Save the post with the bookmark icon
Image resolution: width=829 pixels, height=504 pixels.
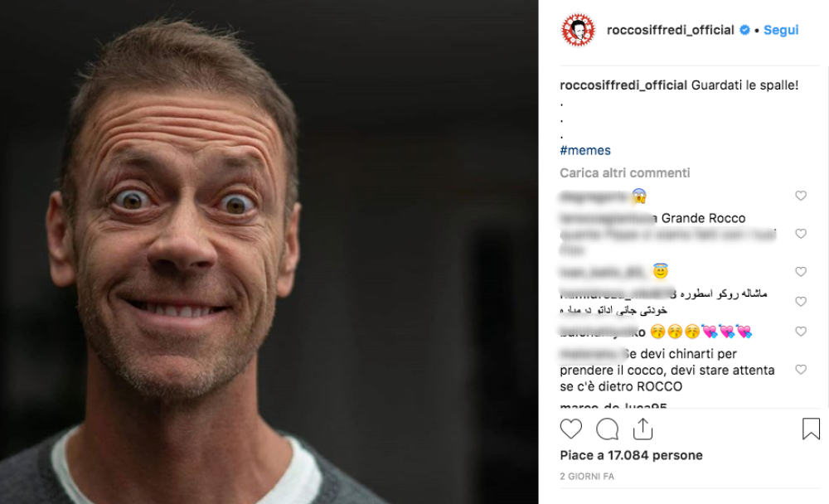[x=811, y=429]
